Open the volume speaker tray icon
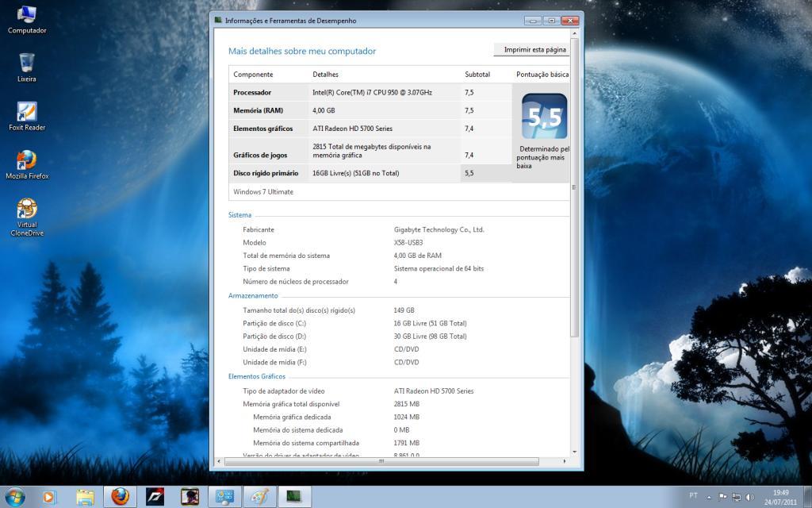812x508 pixels. coord(749,497)
